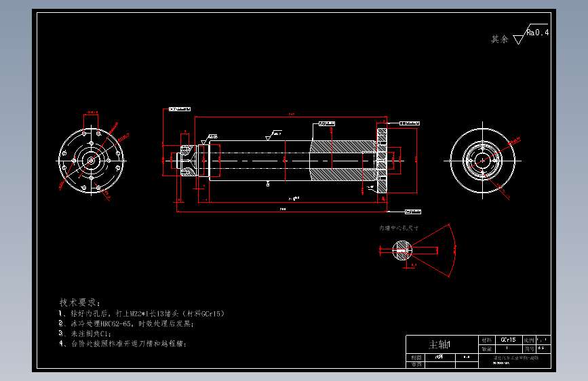Click the 其余 text near roughness symbol
This screenshot has width=588, height=381.
coord(500,39)
